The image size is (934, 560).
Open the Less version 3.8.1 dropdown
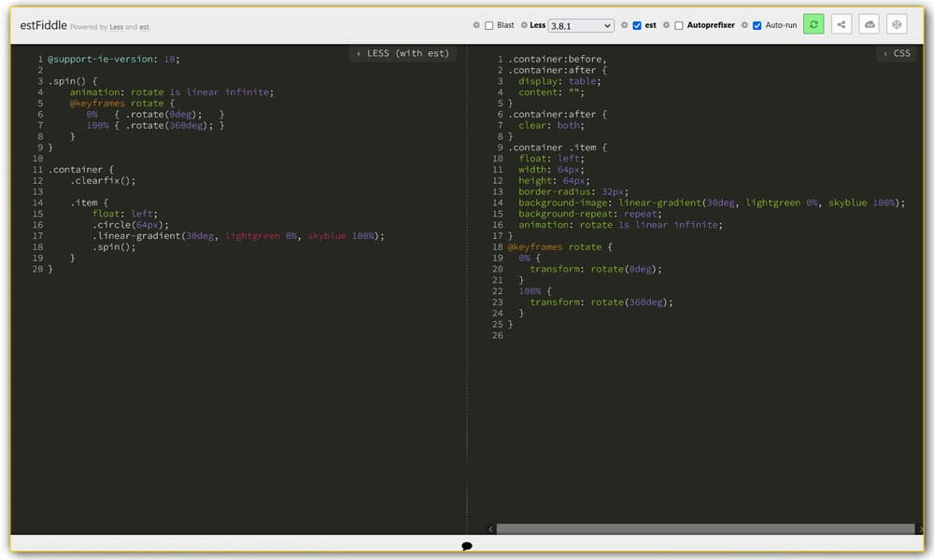tap(579, 24)
